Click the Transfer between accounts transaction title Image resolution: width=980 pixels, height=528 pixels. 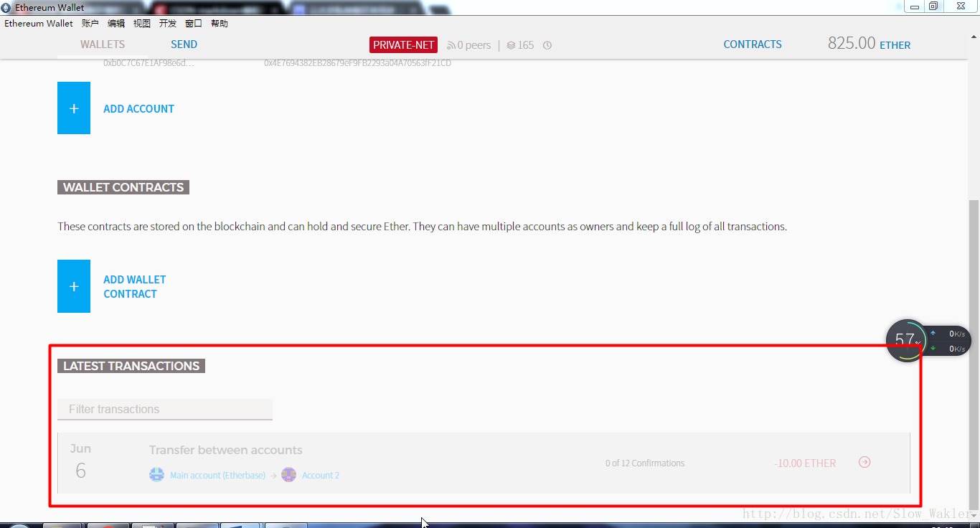point(225,451)
